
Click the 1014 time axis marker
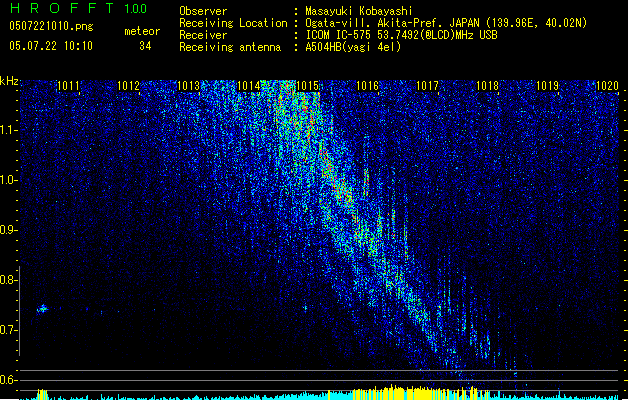[x=248, y=86]
